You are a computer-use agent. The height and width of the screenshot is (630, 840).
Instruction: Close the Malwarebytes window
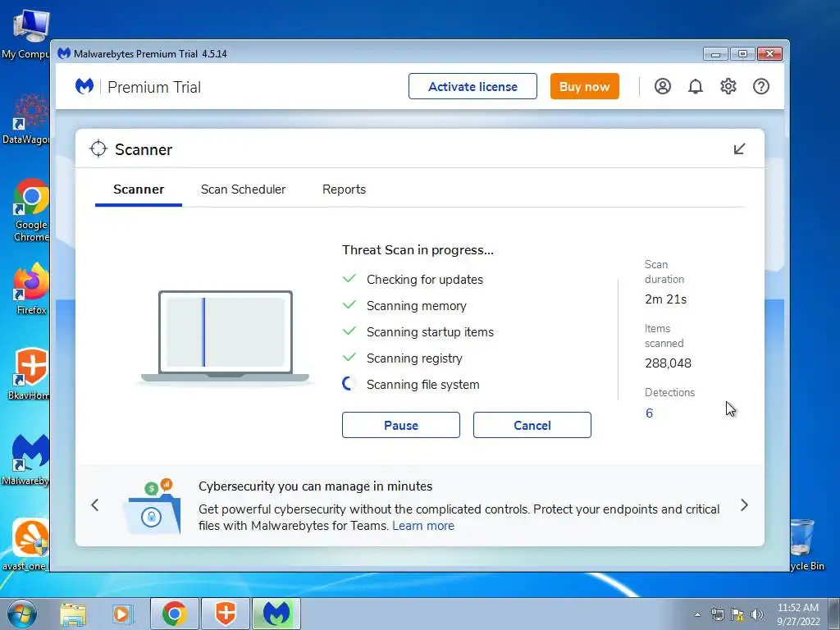tap(769, 54)
